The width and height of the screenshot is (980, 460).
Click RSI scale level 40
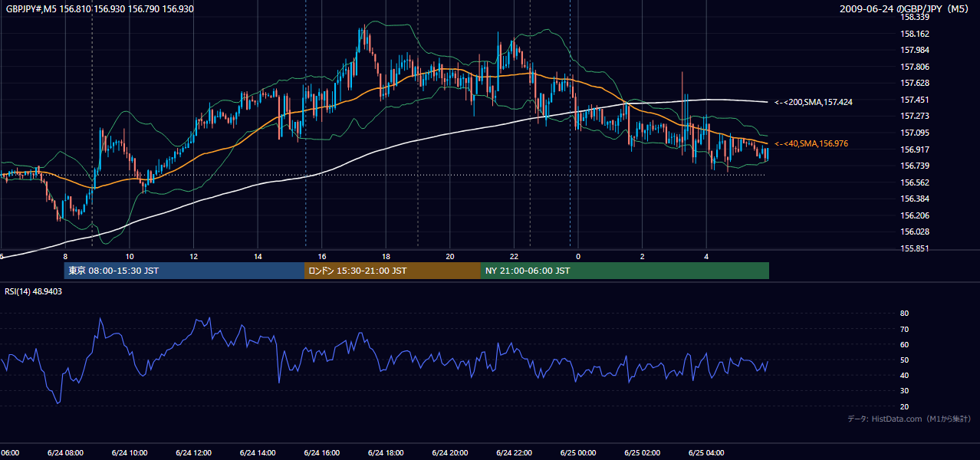(904, 375)
